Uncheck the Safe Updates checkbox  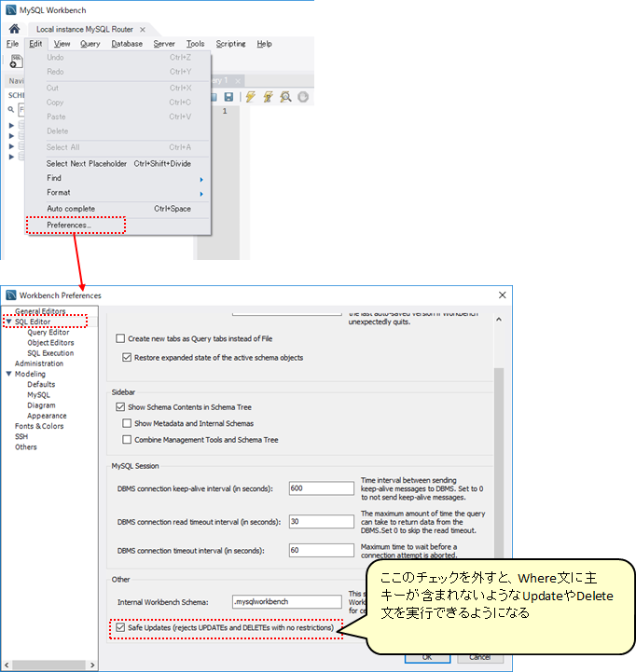coord(120,627)
